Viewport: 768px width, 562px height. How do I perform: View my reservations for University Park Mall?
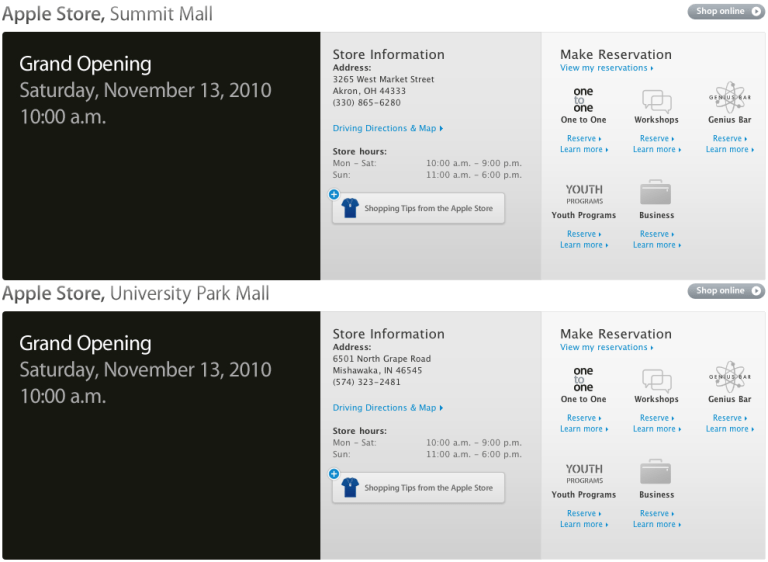606,347
